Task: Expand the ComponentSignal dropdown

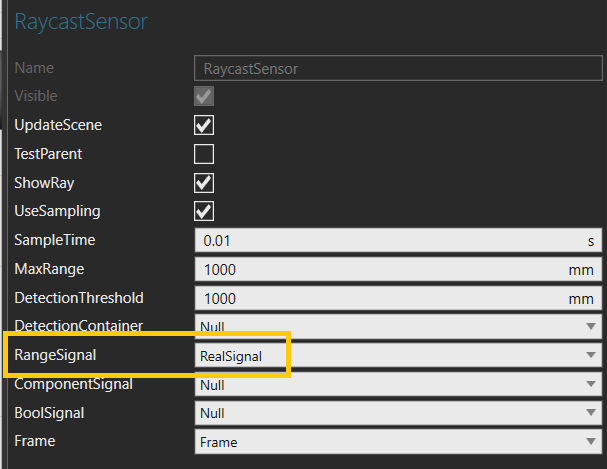Action: (398, 384)
